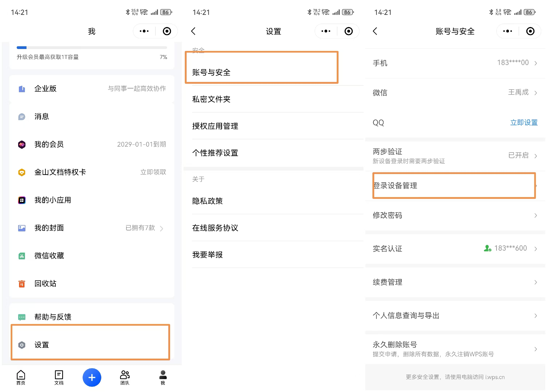Tap the 7% storage percentage
This screenshot has width=547, height=392.
click(x=163, y=57)
